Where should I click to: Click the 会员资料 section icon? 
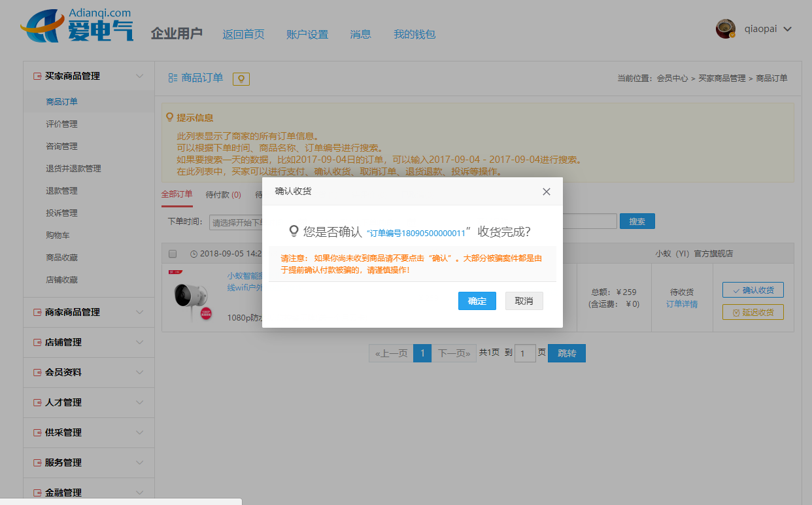(37, 373)
